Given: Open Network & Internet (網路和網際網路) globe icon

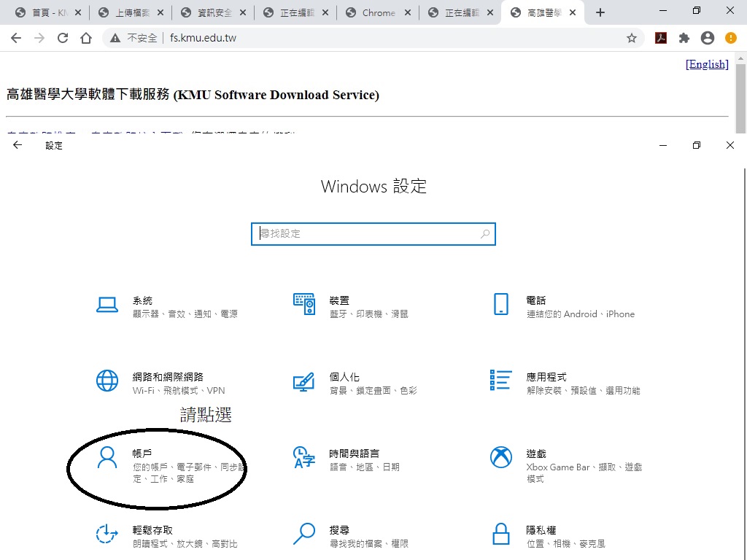Looking at the screenshot, I should click(x=107, y=381).
